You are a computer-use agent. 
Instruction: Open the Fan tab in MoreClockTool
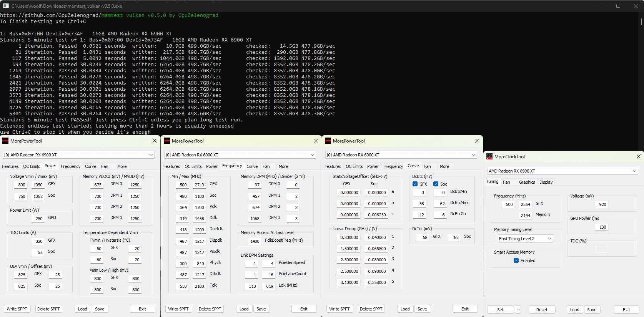click(x=506, y=182)
